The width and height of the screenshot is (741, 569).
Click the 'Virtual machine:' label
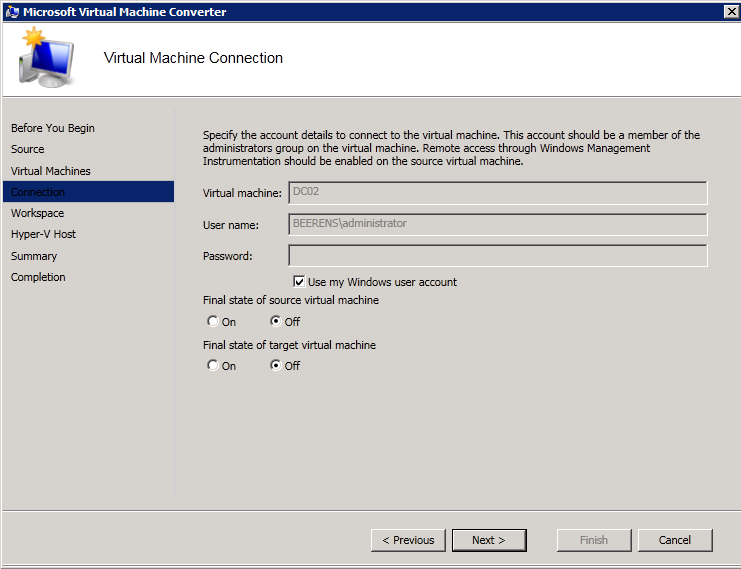(x=242, y=193)
